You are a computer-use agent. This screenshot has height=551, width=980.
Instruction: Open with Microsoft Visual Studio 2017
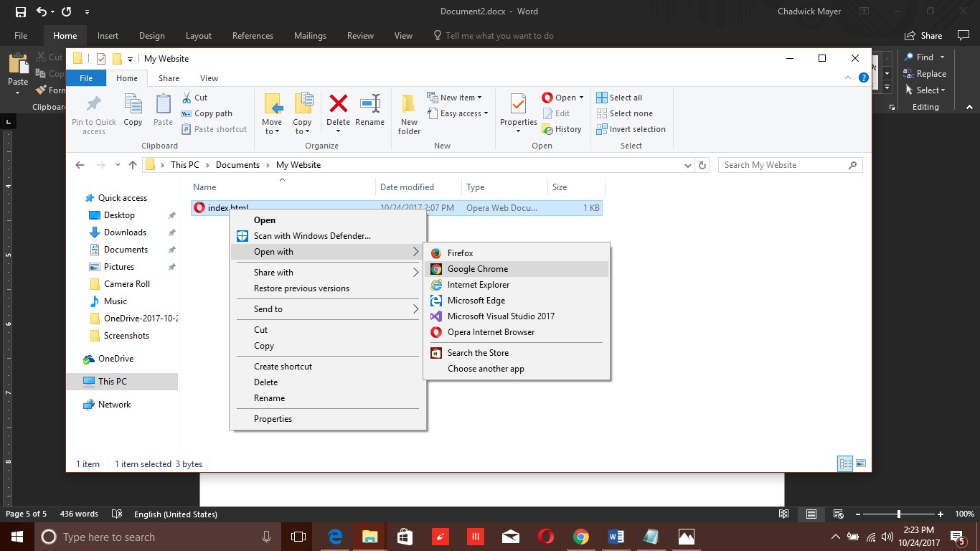[517, 316]
